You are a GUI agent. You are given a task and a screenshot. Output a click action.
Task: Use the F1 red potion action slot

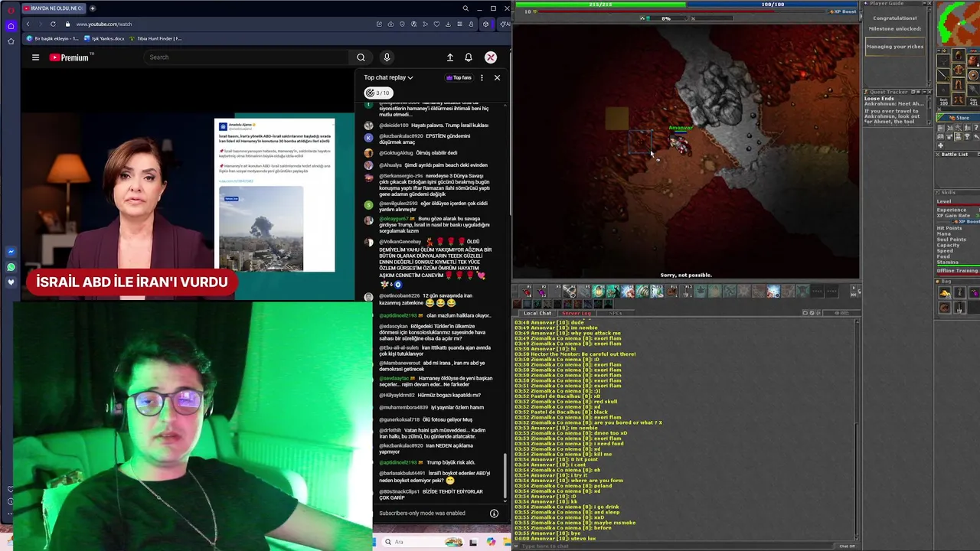pos(528,292)
